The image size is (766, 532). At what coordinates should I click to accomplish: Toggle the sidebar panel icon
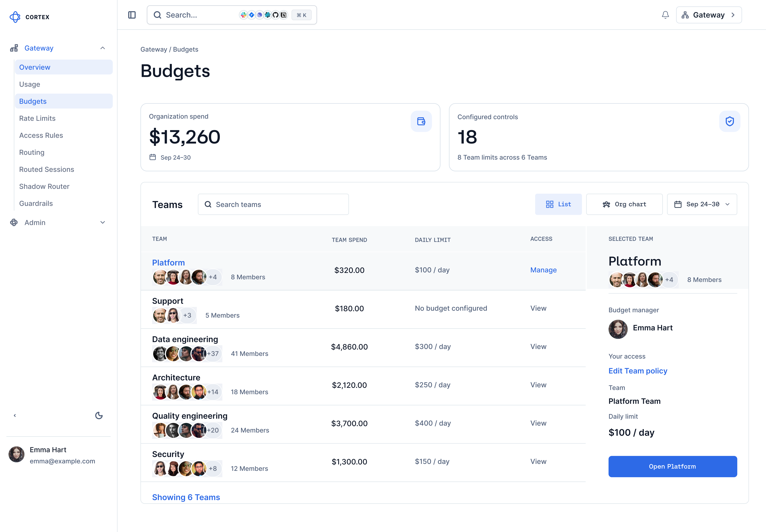[132, 15]
